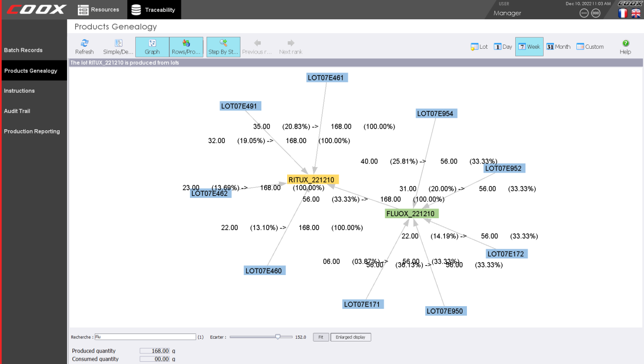This screenshot has height=364, width=644.
Task: Open the Custom date range selector
Action: [x=589, y=47]
